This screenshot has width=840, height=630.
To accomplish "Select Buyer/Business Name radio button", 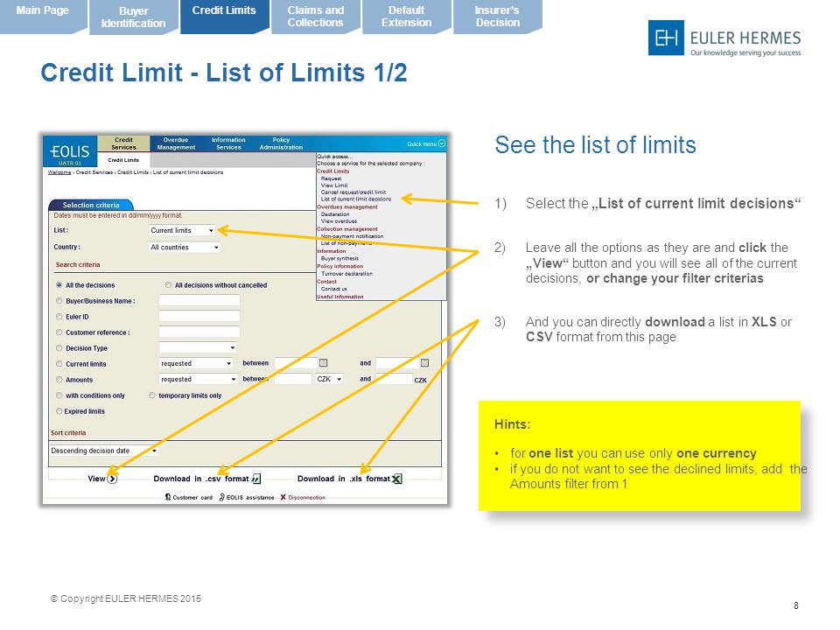I will (59, 301).
